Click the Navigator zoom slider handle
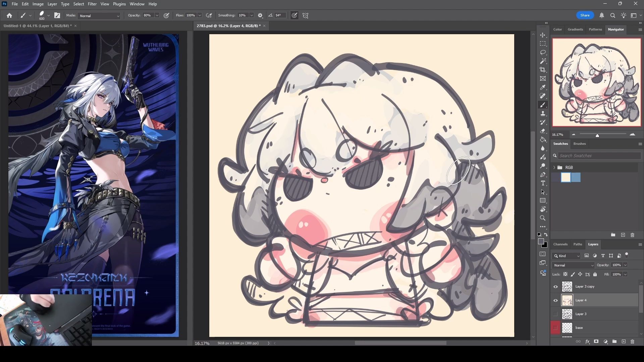The height and width of the screenshot is (362, 644). pos(597,135)
